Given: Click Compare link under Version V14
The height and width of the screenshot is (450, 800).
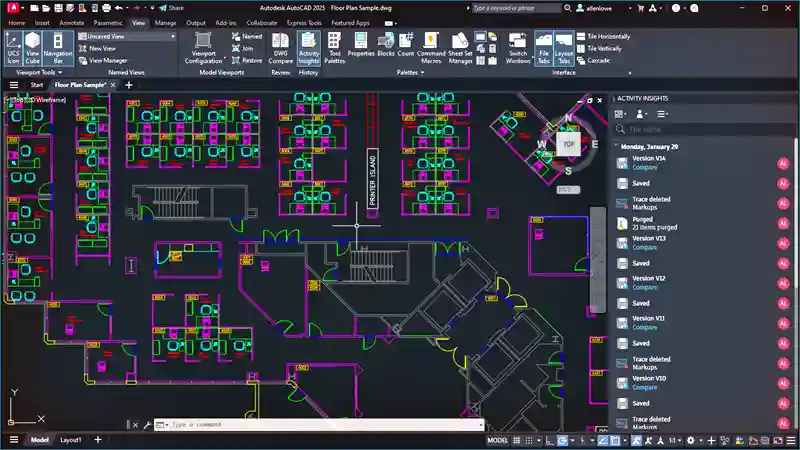Looking at the screenshot, I should pos(644,167).
